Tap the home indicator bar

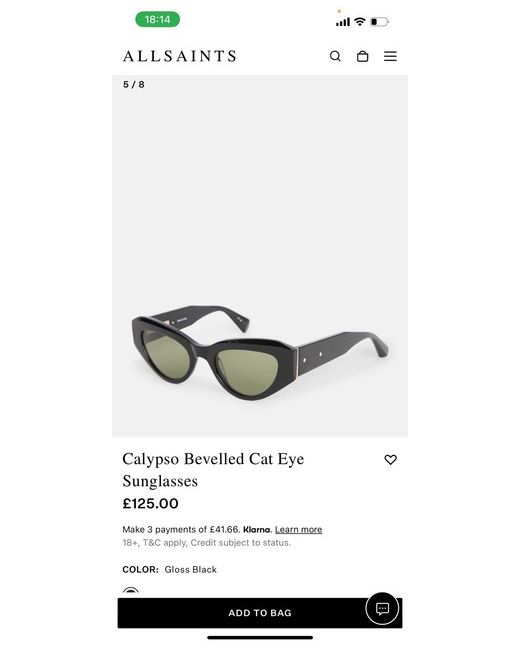[x=260, y=638]
